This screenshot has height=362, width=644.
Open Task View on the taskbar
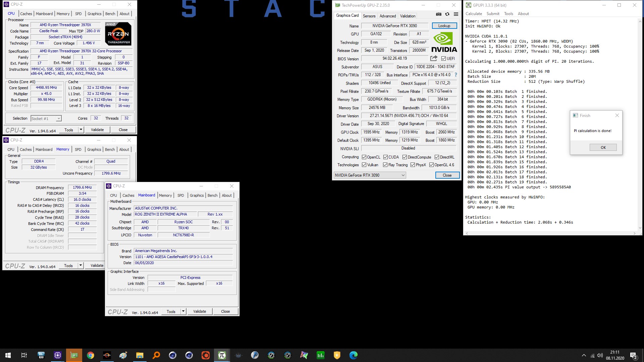coord(24,355)
